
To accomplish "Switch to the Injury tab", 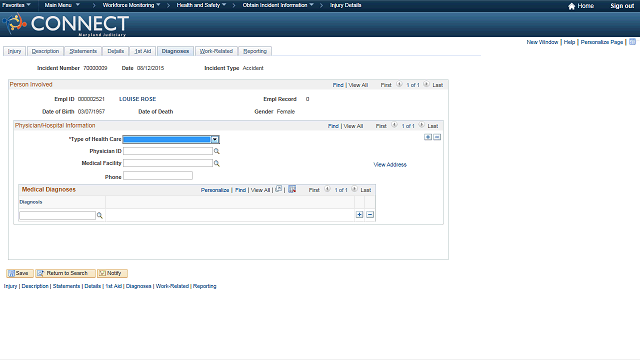I will (x=15, y=51).
